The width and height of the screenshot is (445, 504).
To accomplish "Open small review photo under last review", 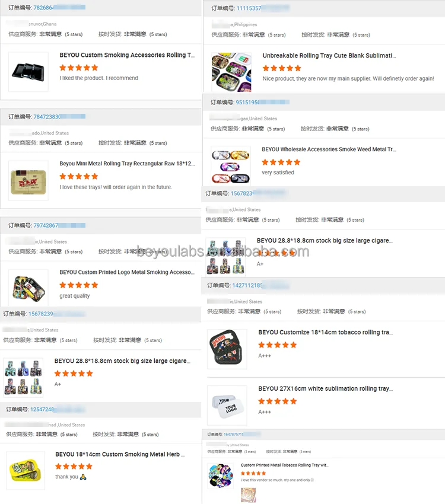I will pos(249,495).
